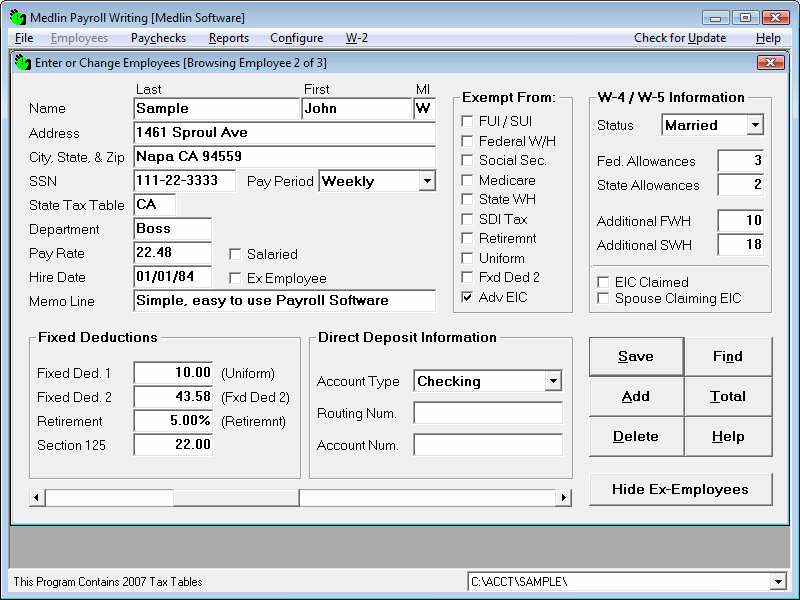The image size is (800, 600).
Task: Click the Account Num. input field
Action: pos(488,445)
